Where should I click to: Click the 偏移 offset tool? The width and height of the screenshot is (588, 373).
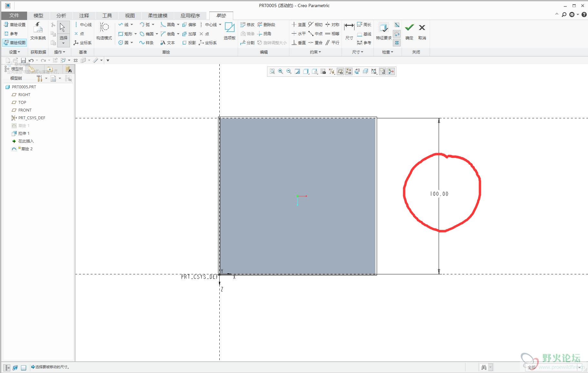click(x=189, y=25)
